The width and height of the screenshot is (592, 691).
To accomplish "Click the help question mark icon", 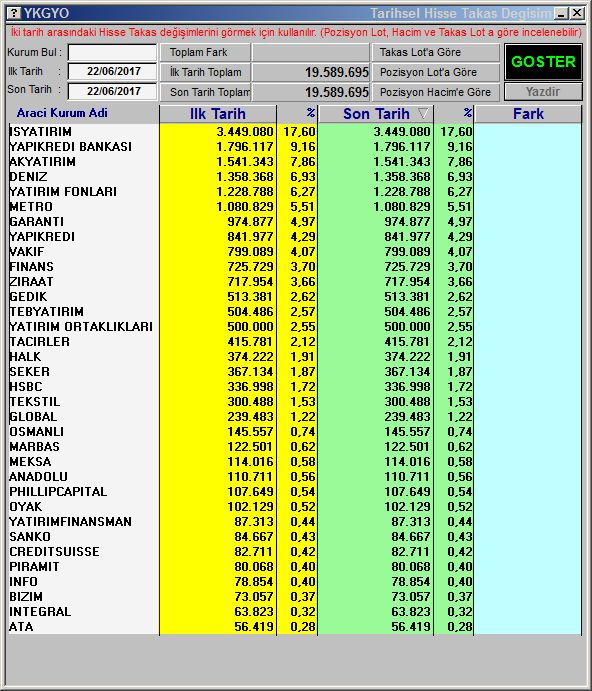I will (14, 13).
